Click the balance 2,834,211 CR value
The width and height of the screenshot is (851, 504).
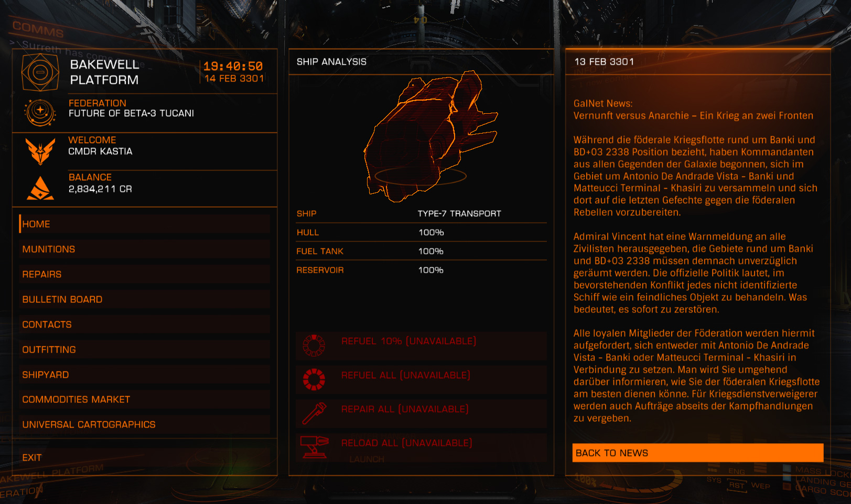[x=100, y=189]
